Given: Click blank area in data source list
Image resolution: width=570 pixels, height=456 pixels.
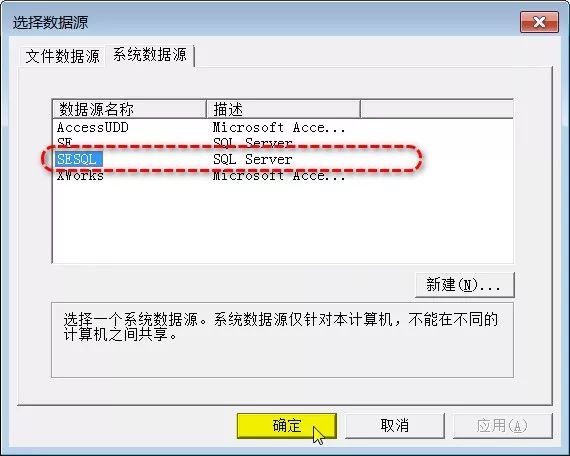Looking at the screenshot, I should [x=283, y=223].
